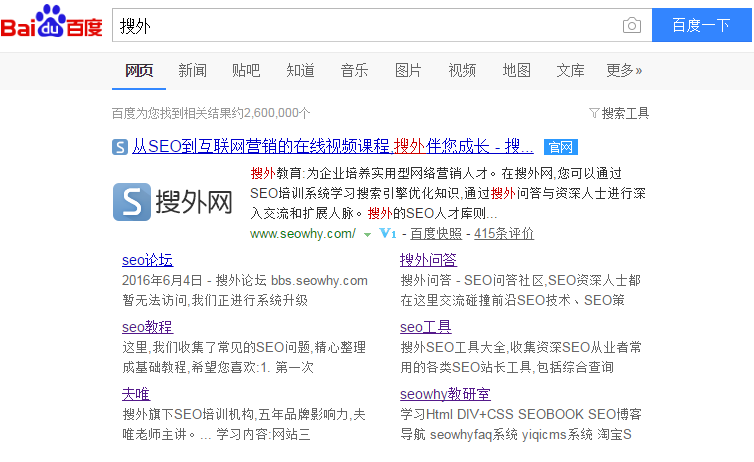Image resolution: width=754 pixels, height=462 pixels.
Task: Click the 官网 official site badge
Action: point(561,147)
